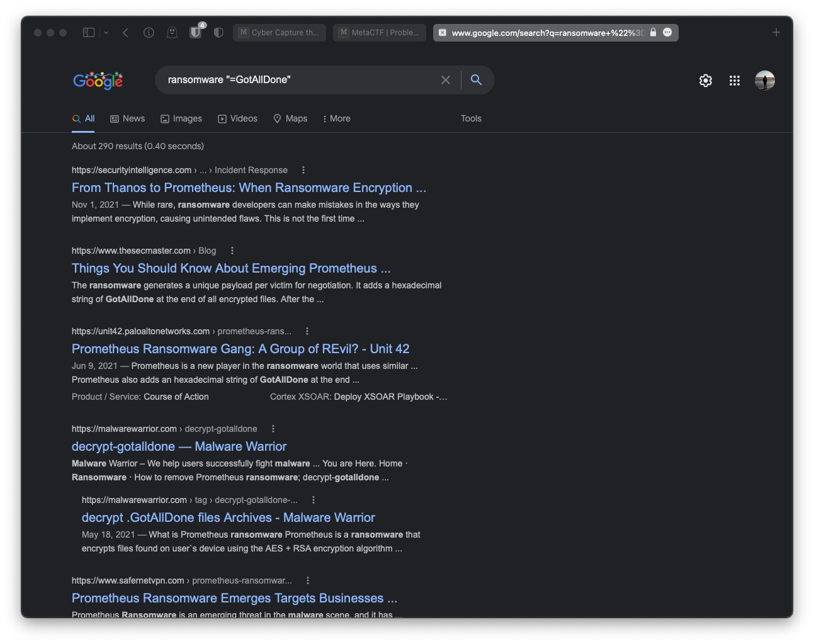Open Prometheus Ransomware Emerges Targets Businesses link
Image resolution: width=814 pixels, height=644 pixels.
pos(234,598)
